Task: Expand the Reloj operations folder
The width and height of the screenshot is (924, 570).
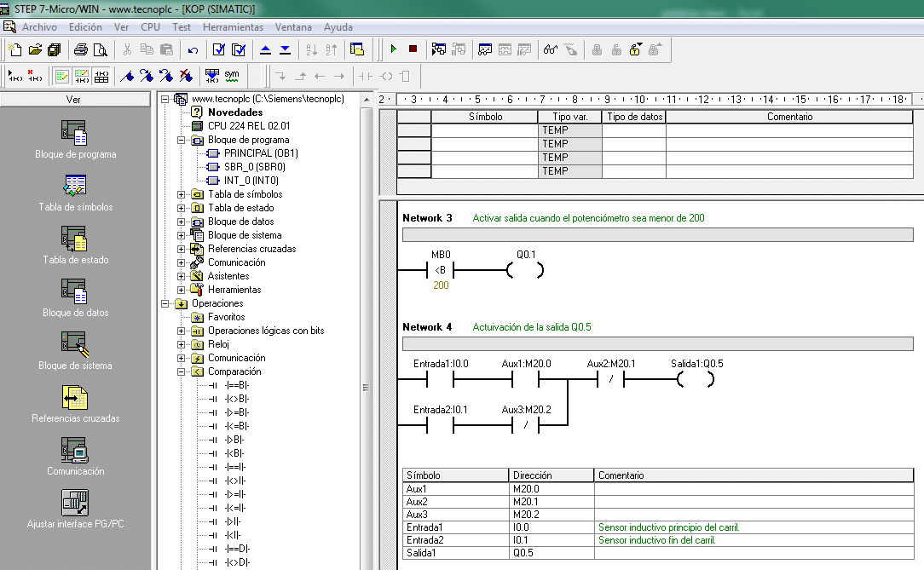Action: [x=181, y=344]
